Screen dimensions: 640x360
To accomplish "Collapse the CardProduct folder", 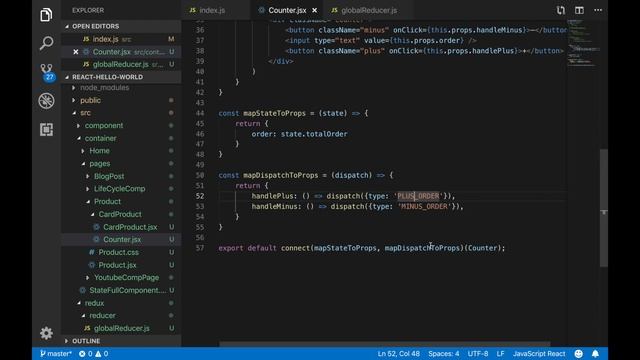I will [x=120, y=214].
